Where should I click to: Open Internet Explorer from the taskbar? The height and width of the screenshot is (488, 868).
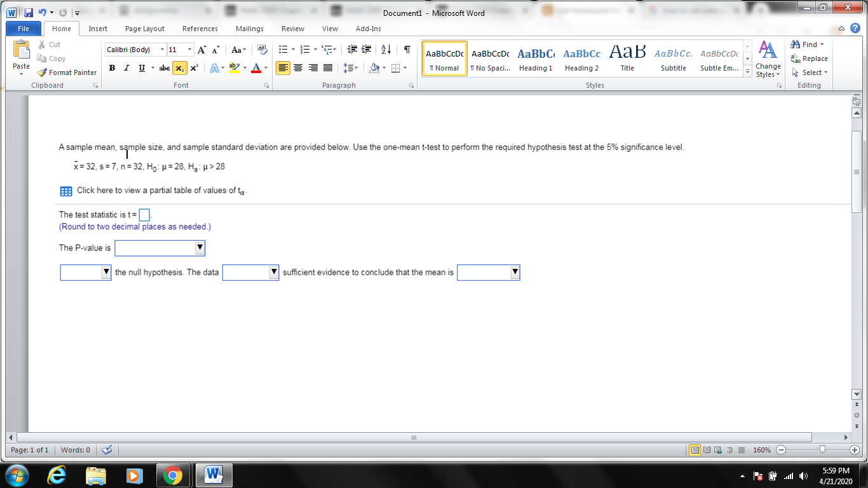(x=57, y=475)
